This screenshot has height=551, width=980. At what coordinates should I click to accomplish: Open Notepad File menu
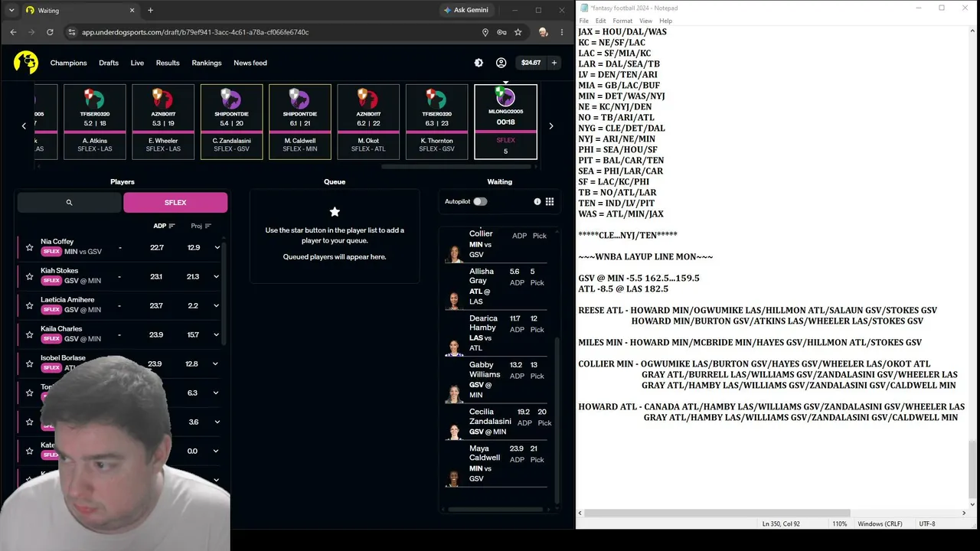(584, 21)
